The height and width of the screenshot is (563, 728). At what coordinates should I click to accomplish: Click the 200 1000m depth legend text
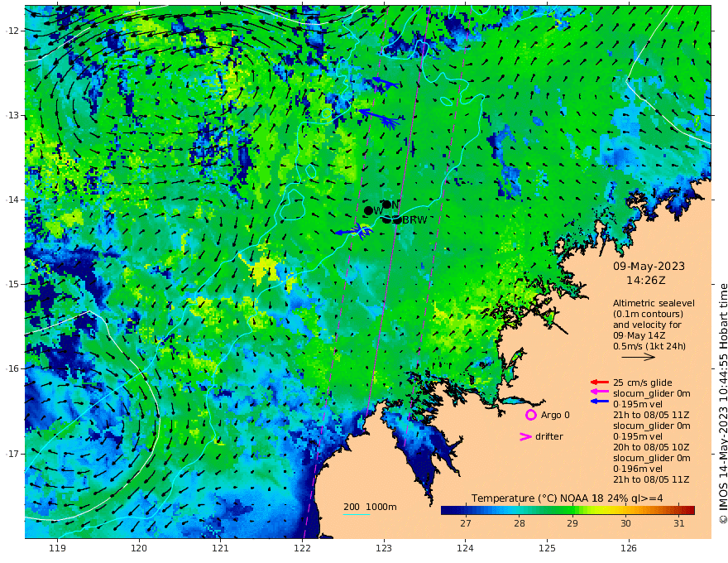click(370, 507)
